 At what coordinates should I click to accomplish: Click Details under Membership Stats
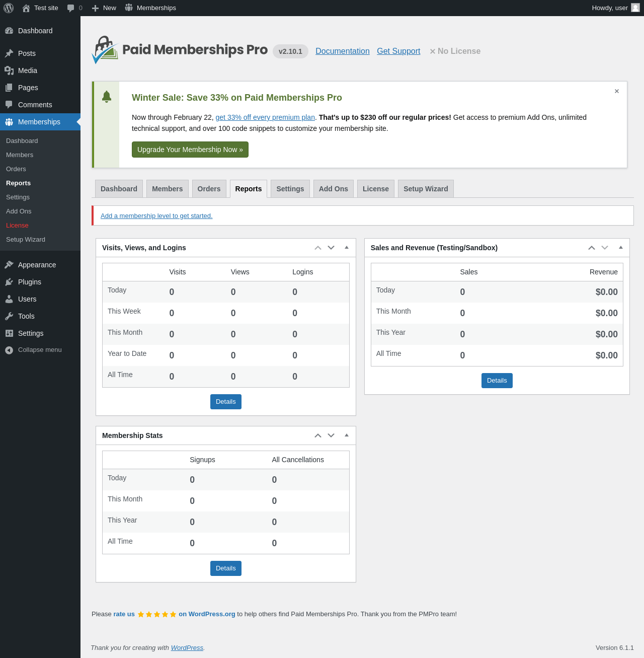pyautogui.click(x=226, y=568)
